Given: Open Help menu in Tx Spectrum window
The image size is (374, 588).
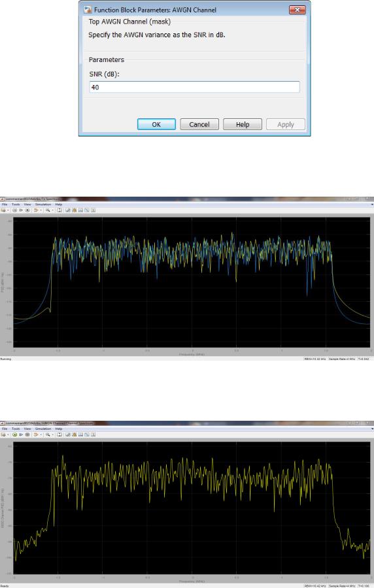Looking at the screenshot, I should (x=59, y=204).
